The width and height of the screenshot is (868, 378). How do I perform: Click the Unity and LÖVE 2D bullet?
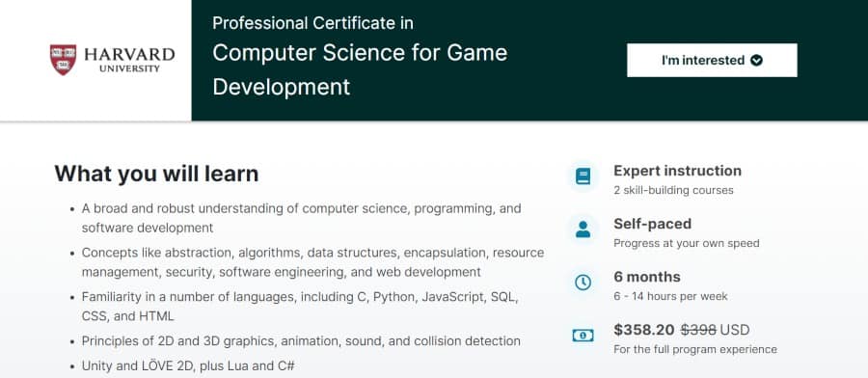coord(188,365)
